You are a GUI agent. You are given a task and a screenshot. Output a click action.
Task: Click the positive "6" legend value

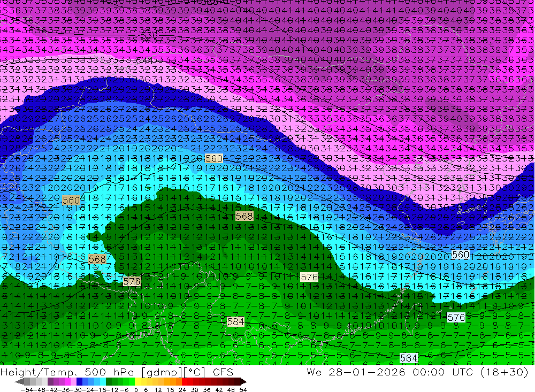click(x=146, y=390)
